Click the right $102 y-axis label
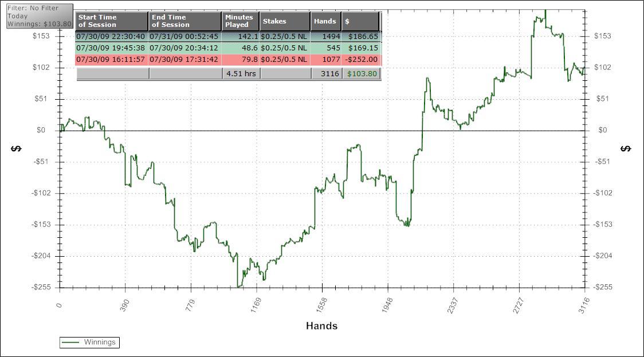The height and width of the screenshot is (357, 644). (x=603, y=68)
